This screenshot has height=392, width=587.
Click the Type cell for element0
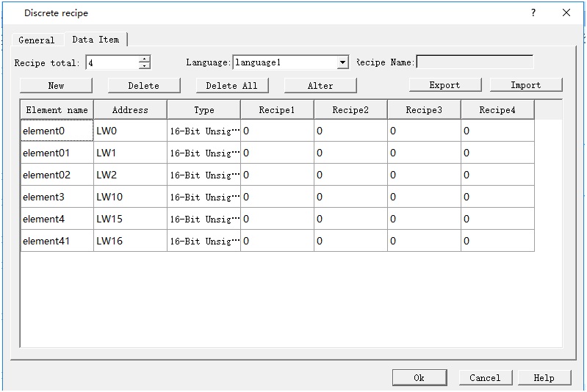point(204,131)
